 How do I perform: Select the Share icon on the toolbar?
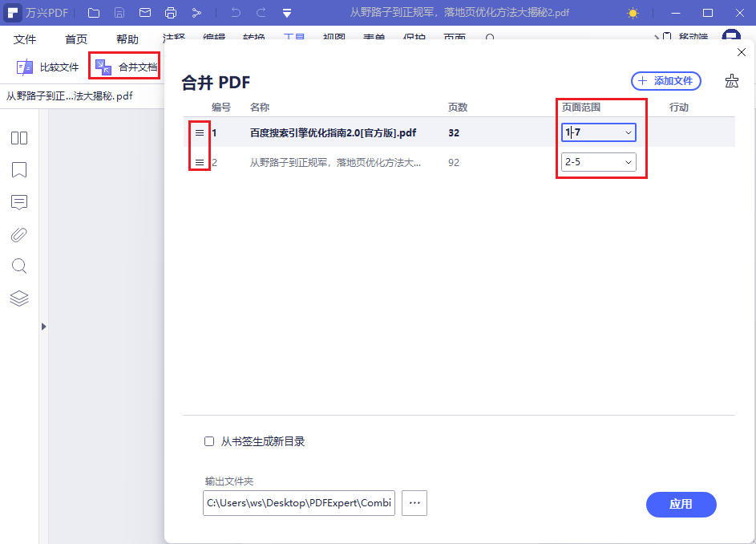pos(197,12)
